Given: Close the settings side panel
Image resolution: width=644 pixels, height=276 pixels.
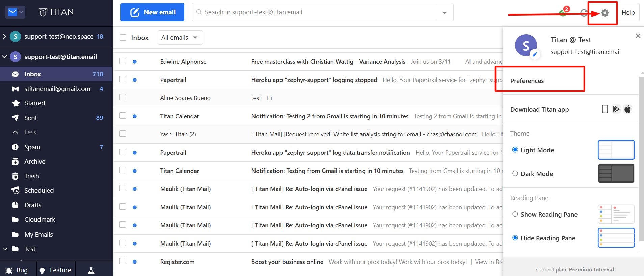Looking at the screenshot, I should (638, 36).
